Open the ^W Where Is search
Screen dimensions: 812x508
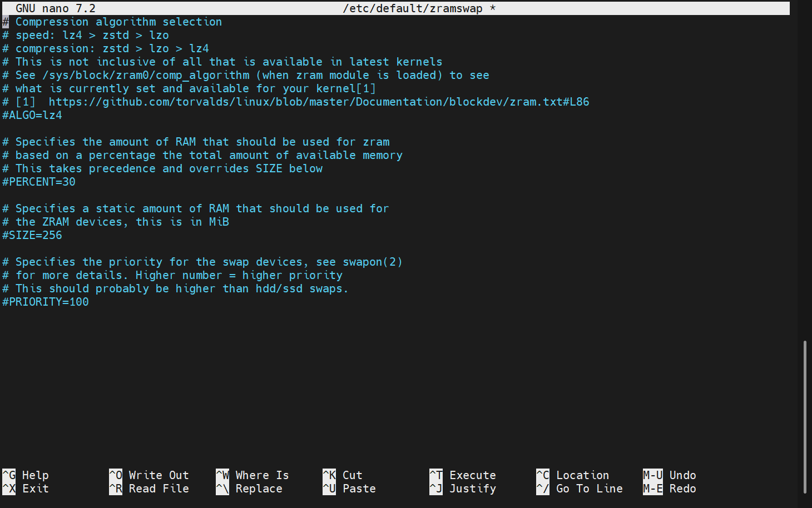252,475
